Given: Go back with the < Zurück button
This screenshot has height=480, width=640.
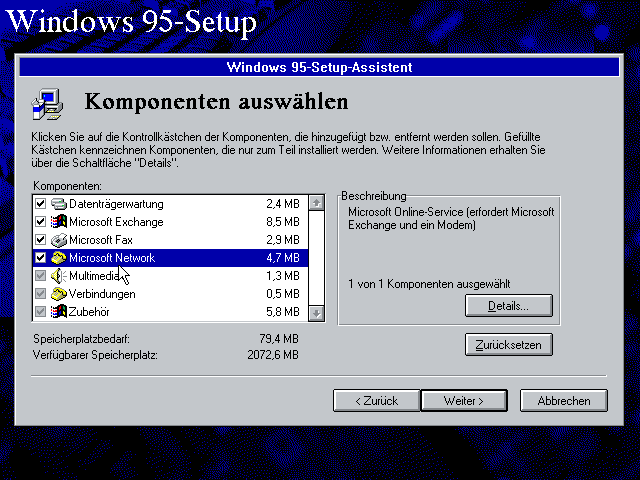Looking at the screenshot, I should tap(376, 401).
